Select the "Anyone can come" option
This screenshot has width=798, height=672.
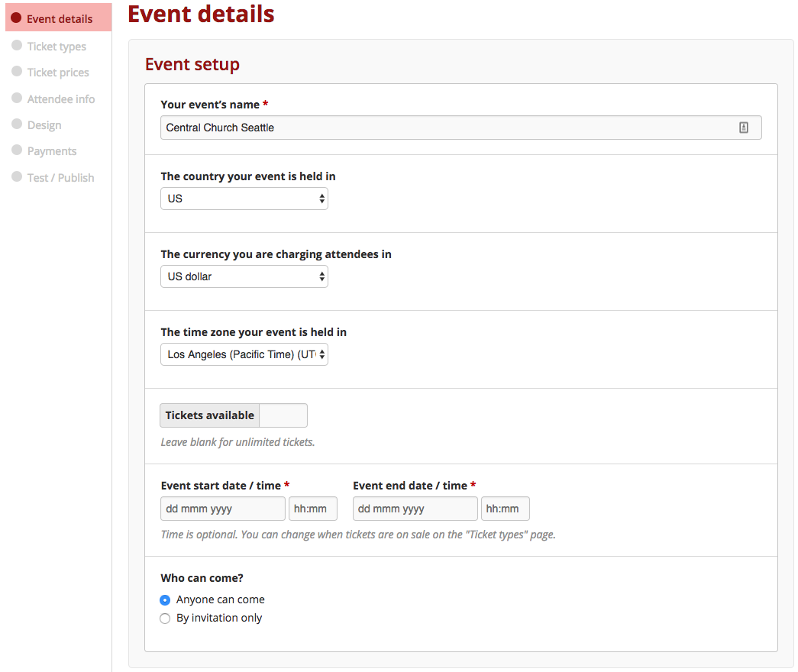pos(165,599)
